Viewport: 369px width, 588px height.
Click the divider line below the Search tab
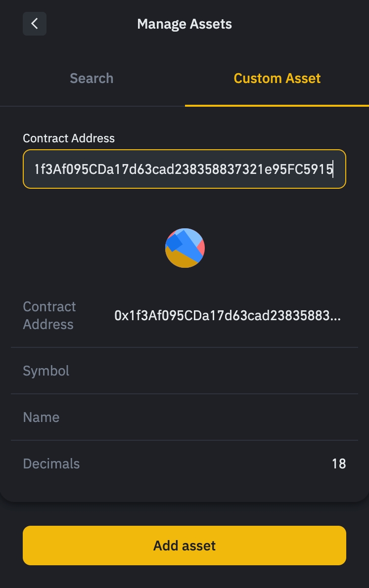pos(92,106)
